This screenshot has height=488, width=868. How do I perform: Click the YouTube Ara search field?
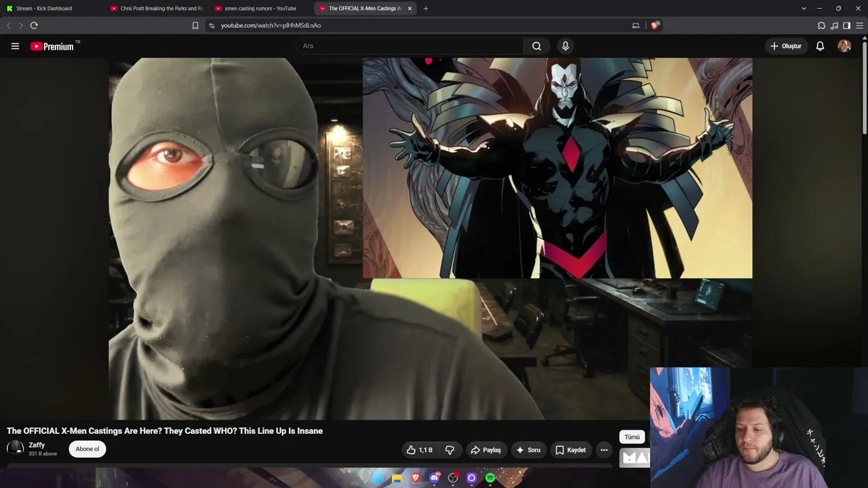pyautogui.click(x=409, y=46)
